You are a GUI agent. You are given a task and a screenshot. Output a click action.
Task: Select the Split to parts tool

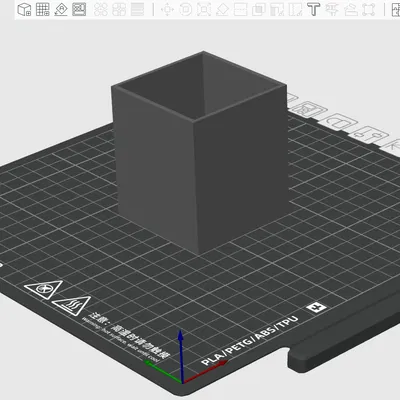[x=119, y=9]
